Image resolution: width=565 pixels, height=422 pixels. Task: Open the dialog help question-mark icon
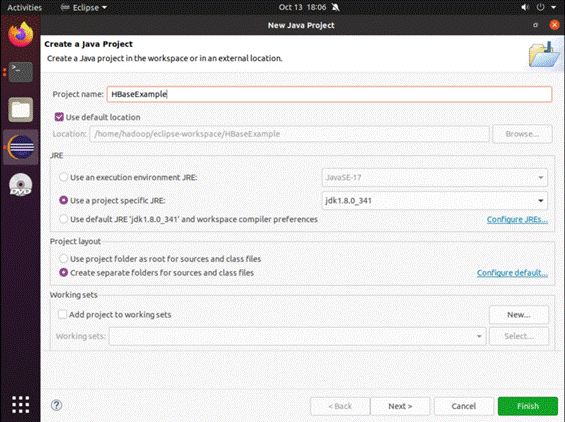[x=56, y=405]
